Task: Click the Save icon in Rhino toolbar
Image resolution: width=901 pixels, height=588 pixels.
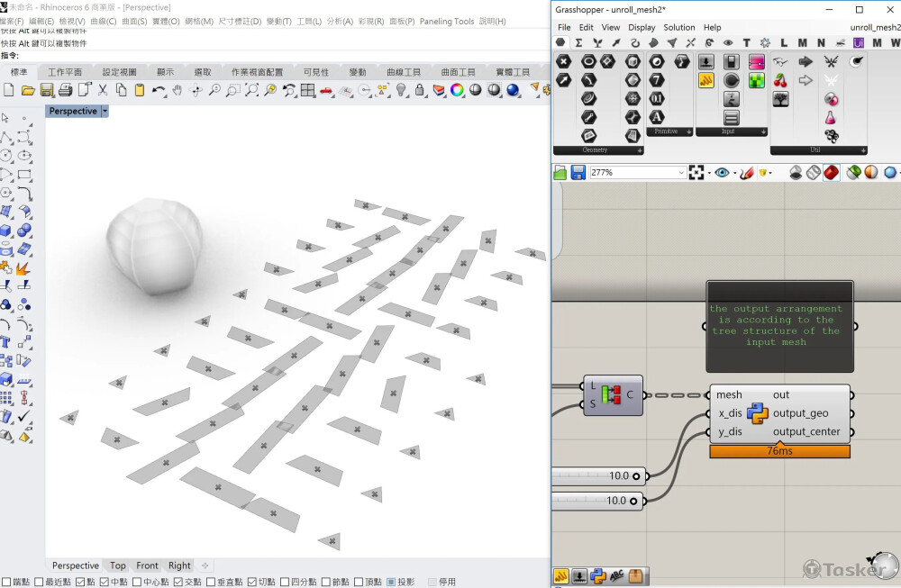Action: coord(46,90)
